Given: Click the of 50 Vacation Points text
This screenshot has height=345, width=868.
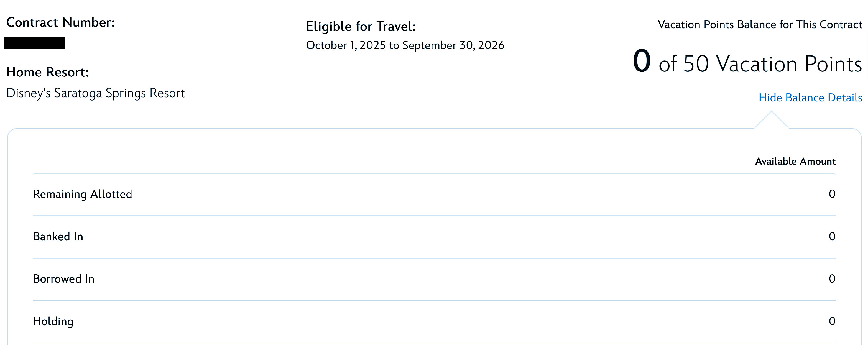Looking at the screenshot, I should tap(760, 64).
